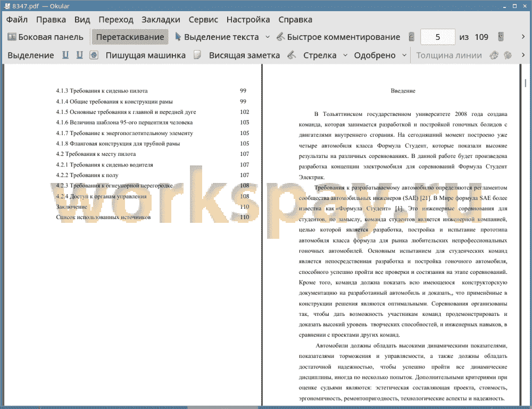
Task: Activate the Перетаскивание browse mode
Action: [130, 37]
